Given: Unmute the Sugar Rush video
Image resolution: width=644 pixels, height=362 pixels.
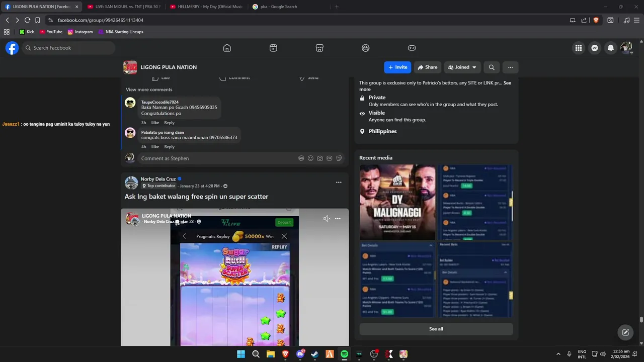Looking at the screenshot, I should coord(327,218).
